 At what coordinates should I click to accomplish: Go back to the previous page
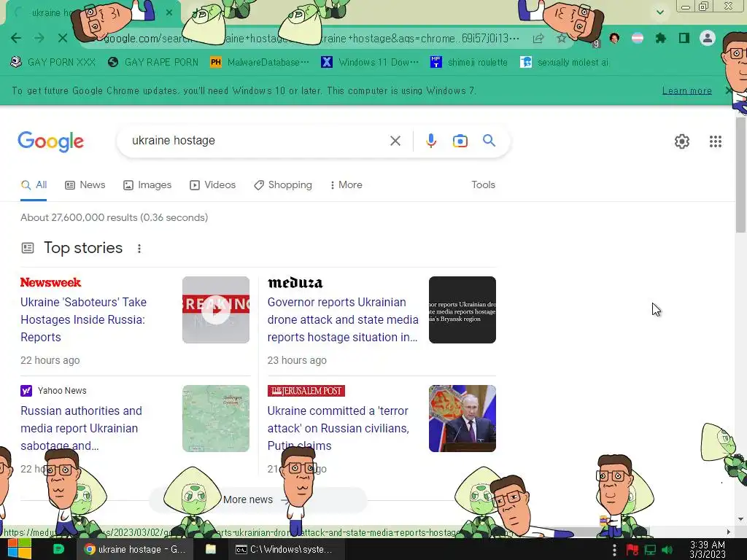[16, 38]
